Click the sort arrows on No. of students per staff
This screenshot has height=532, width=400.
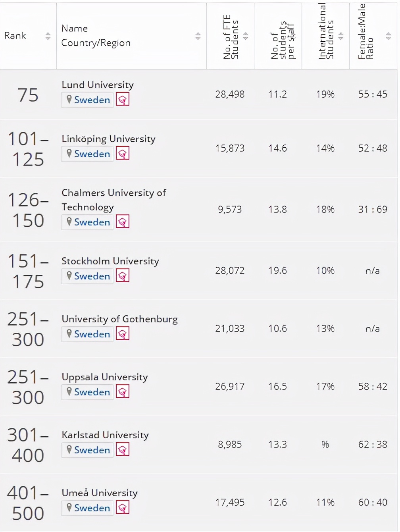coord(294,36)
